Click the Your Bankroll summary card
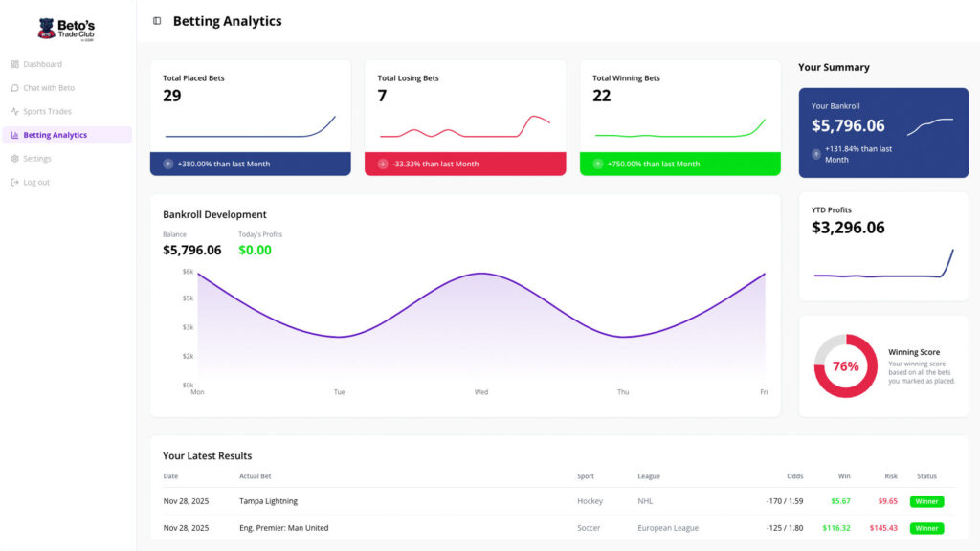The height and width of the screenshot is (551, 980). click(x=882, y=133)
